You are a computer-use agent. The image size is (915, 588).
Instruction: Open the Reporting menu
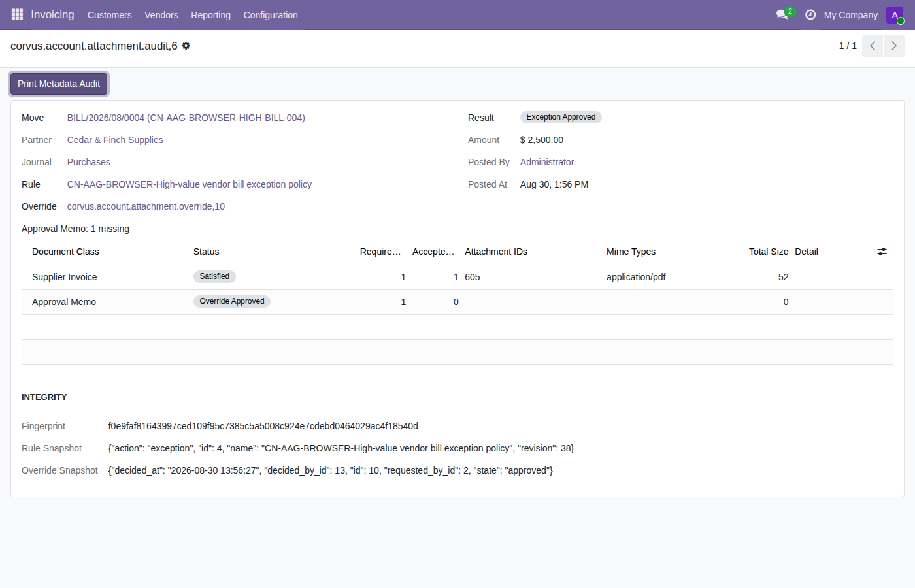210,15
